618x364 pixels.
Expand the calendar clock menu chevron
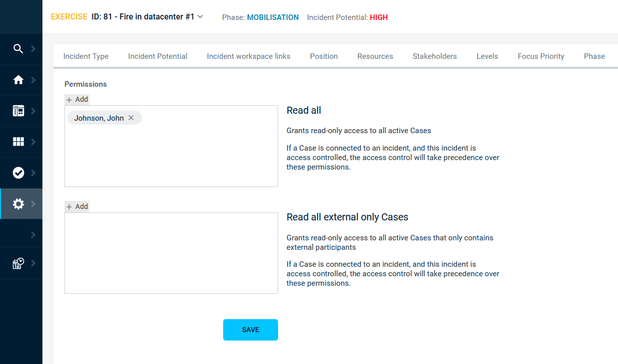point(33,263)
